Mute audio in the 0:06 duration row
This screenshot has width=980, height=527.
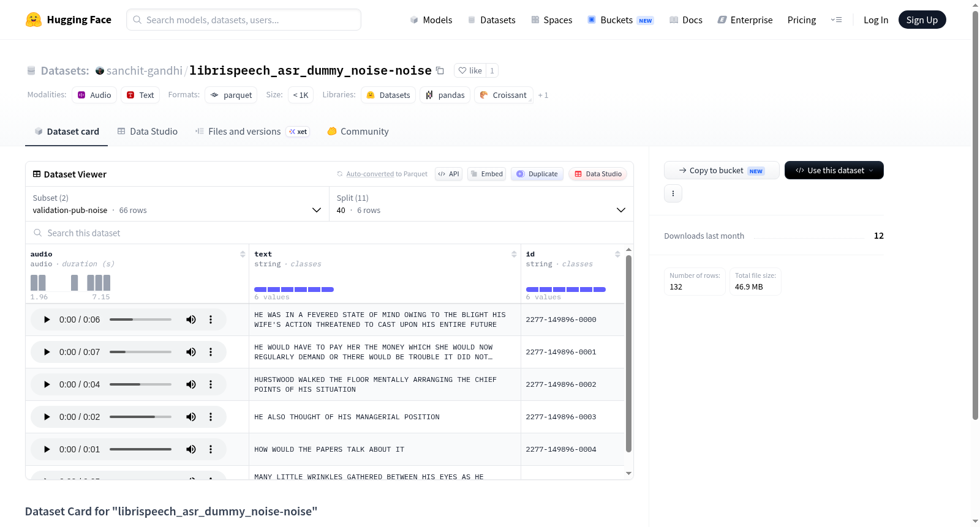click(191, 320)
